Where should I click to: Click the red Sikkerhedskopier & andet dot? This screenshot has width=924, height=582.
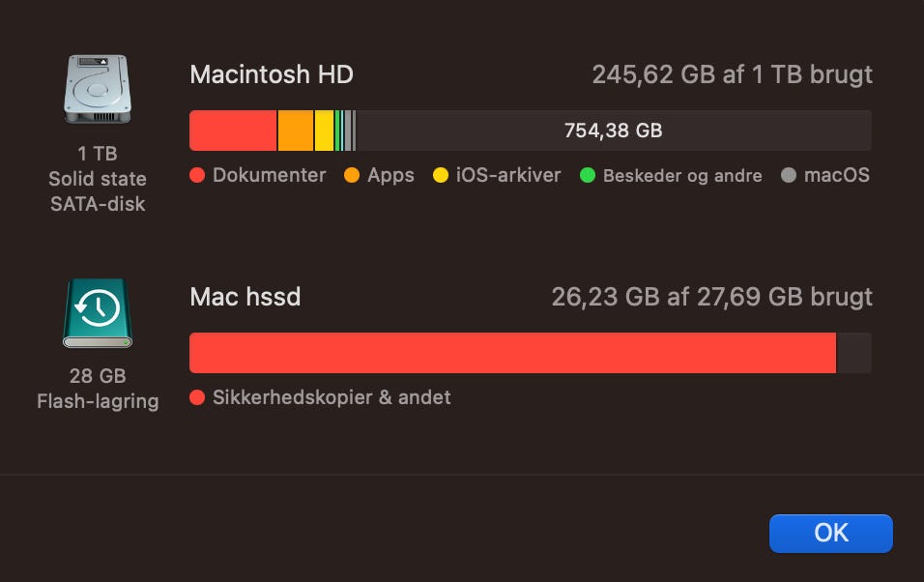click(198, 397)
